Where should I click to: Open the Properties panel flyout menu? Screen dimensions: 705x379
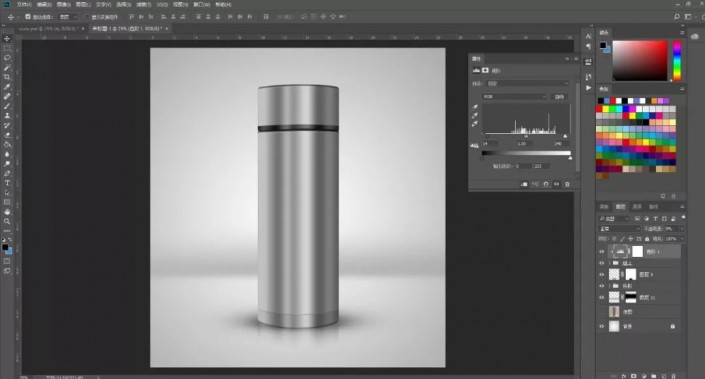576,59
